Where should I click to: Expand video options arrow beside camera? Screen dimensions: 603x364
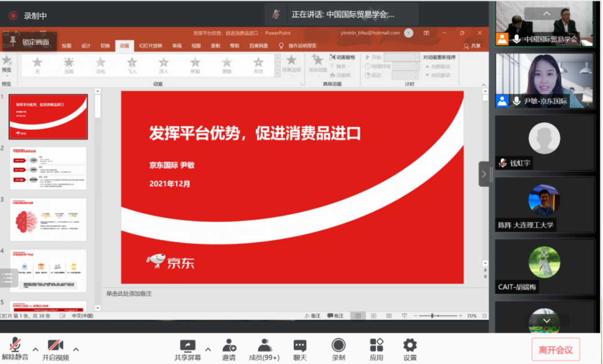(x=76, y=350)
